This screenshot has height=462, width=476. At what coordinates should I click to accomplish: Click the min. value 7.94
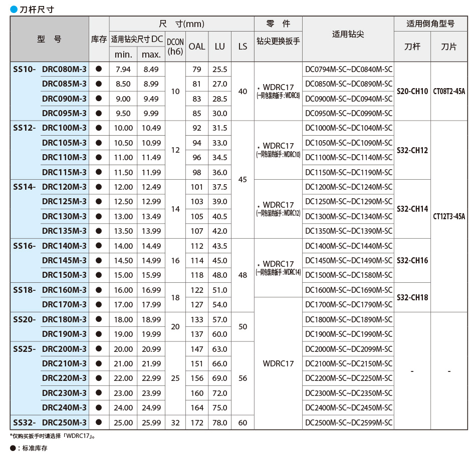(123, 69)
